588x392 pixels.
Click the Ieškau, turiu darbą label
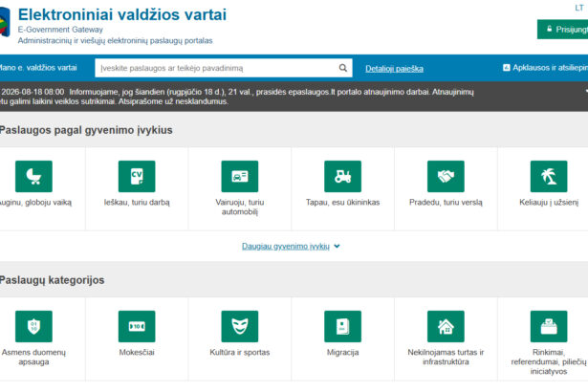(137, 202)
